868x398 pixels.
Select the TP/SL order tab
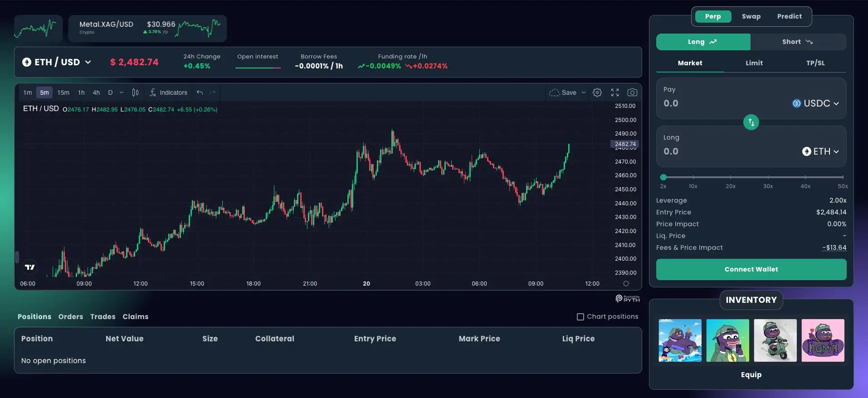[815, 63]
